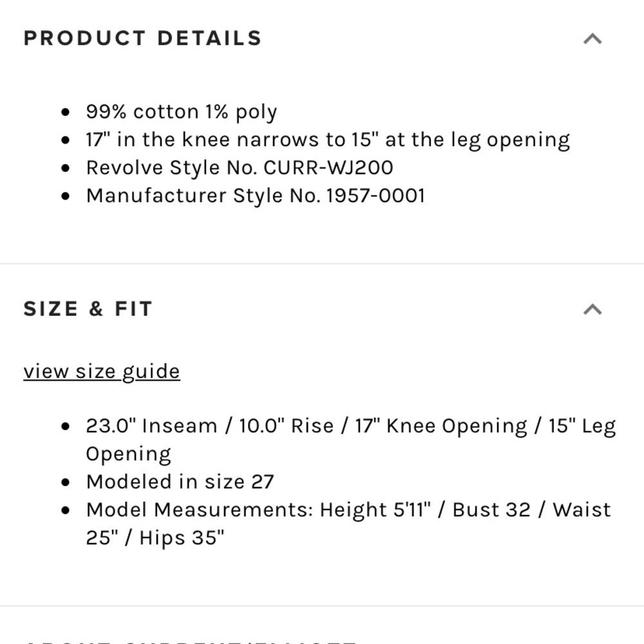Click the Revolve Style No. CURR-WJ200 line
This screenshot has width=644, height=644.
click(x=240, y=167)
